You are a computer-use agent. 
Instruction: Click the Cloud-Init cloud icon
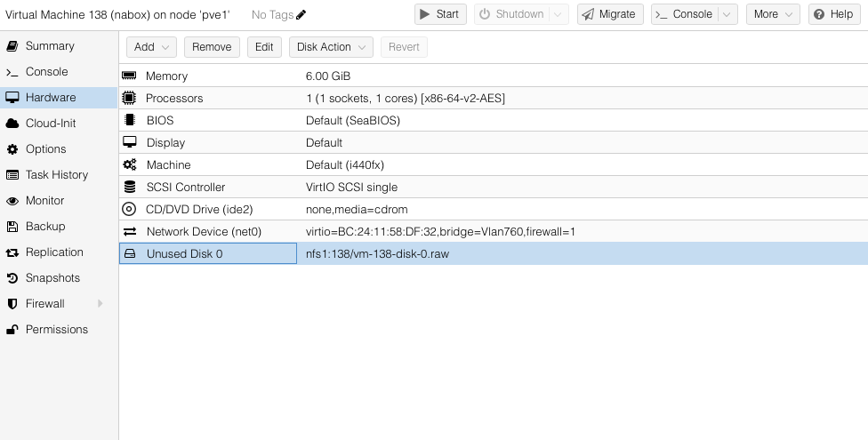pos(12,124)
